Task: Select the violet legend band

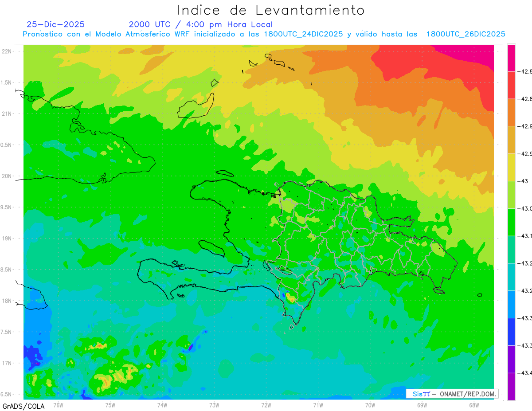Action: point(511,359)
